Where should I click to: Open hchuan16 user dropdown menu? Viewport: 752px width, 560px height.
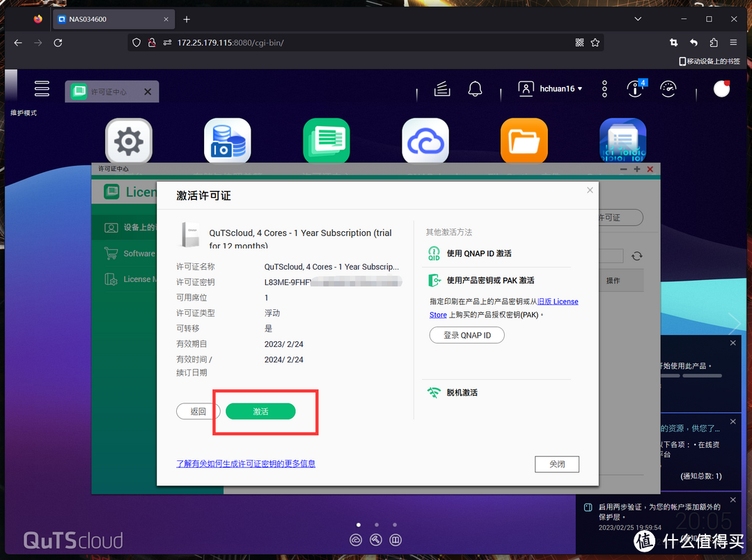(550, 88)
